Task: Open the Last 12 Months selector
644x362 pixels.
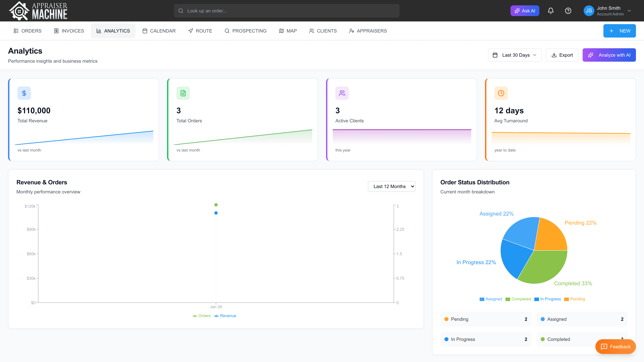Action: (391, 186)
